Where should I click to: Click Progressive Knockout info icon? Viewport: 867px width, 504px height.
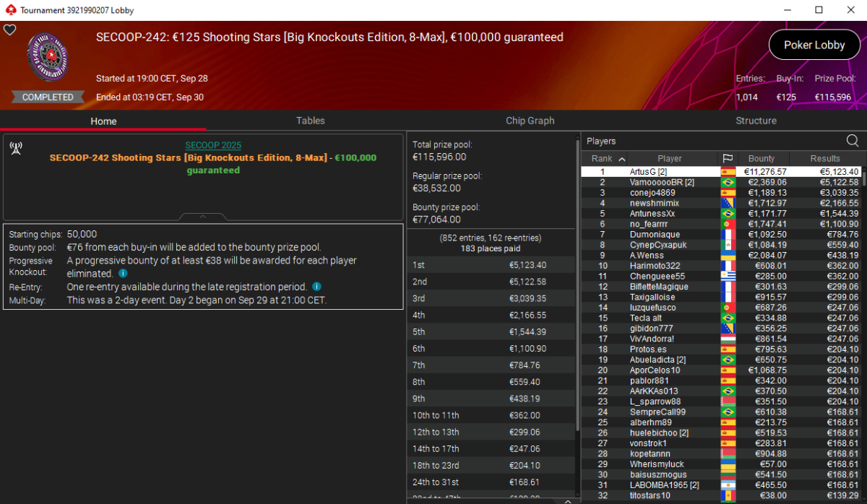point(123,274)
